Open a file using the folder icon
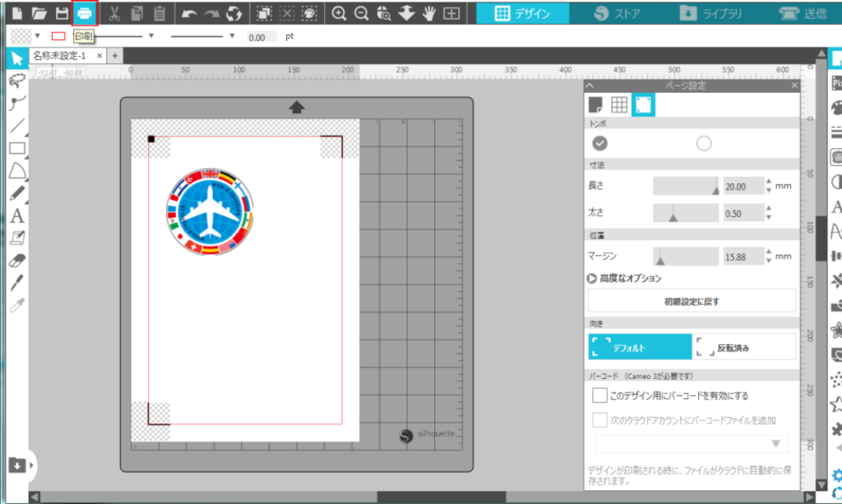Viewport: 842px width, 504px height. pyautogui.click(x=39, y=13)
